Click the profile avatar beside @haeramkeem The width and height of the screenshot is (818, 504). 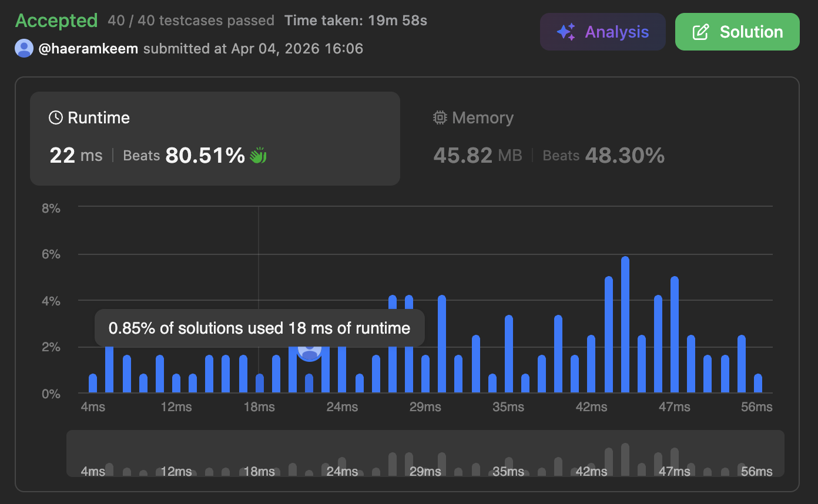point(24,48)
